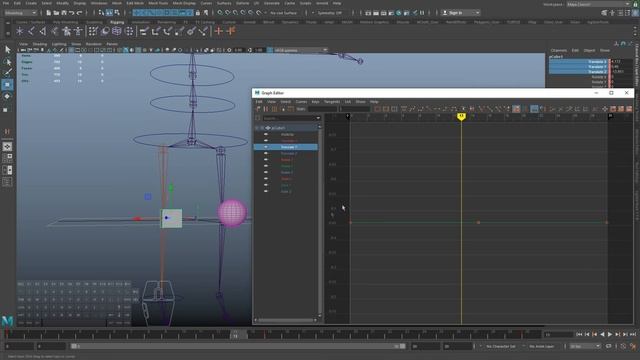Toggle the lock icon on the status line
Viewport: 640px width, 360px height.
pos(198,13)
